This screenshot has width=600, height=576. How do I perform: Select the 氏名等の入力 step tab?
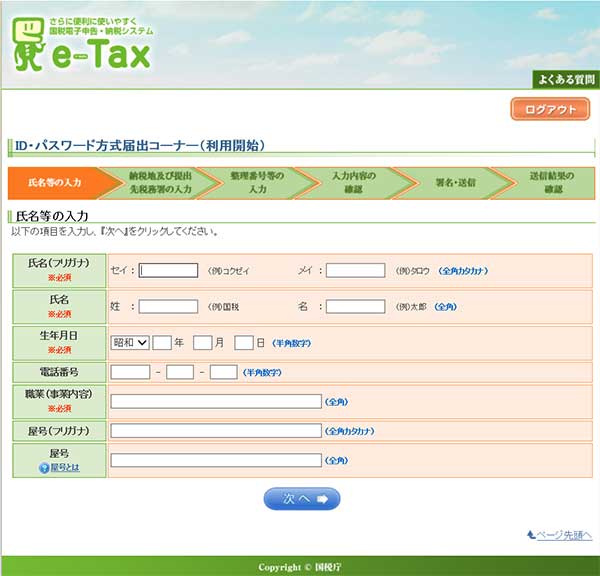pyautogui.click(x=56, y=182)
